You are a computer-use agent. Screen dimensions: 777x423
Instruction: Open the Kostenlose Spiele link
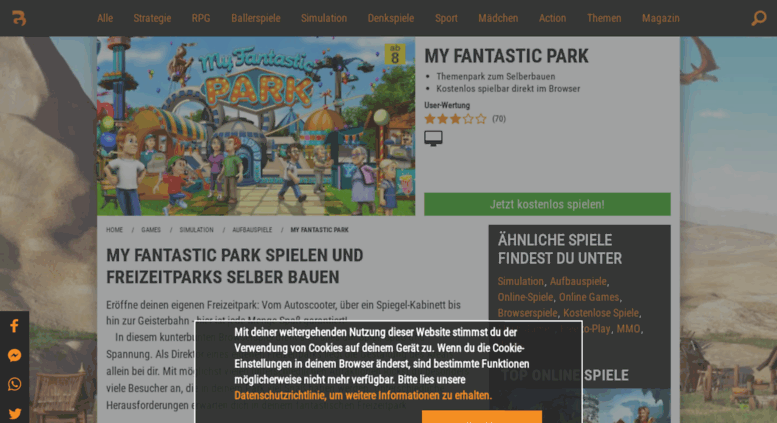(600, 313)
